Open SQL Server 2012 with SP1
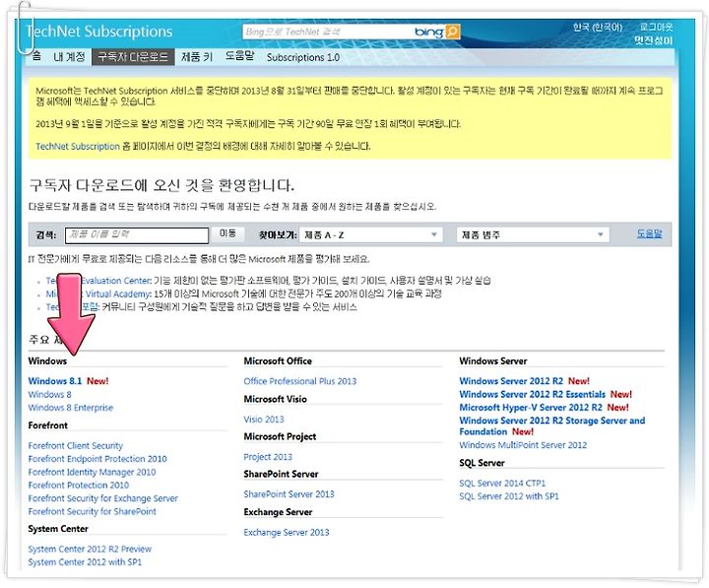Image resolution: width=709 pixels, height=588 pixels. pyautogui.click(x=509, y=496)
